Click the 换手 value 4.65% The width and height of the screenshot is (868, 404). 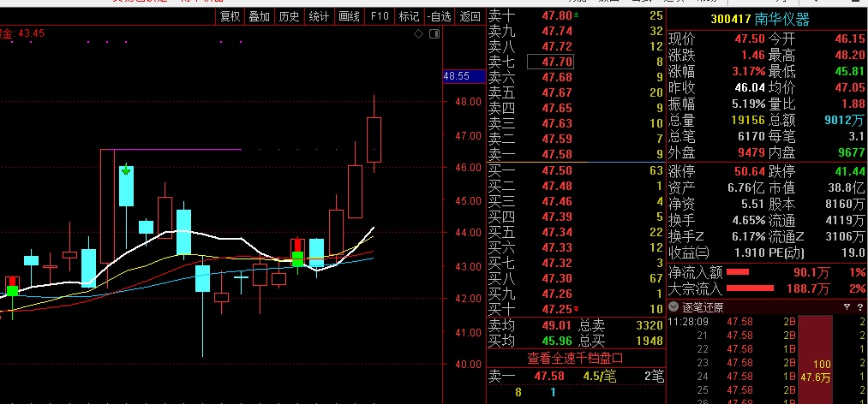tap(748, 221)
